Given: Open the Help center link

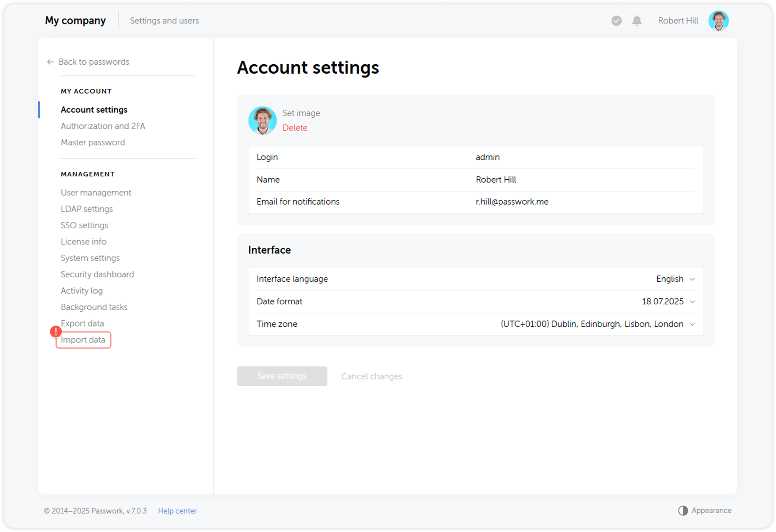Looking at the screenshot, I should point(177,511).
